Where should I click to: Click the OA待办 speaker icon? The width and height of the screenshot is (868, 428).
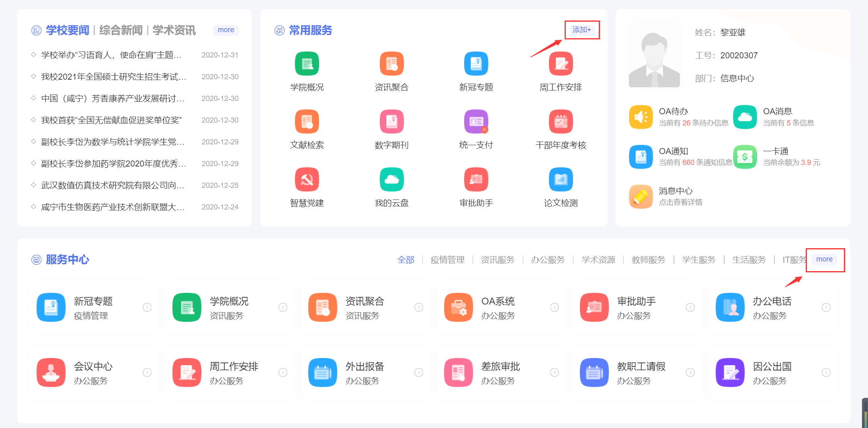(x=641, y=117)
